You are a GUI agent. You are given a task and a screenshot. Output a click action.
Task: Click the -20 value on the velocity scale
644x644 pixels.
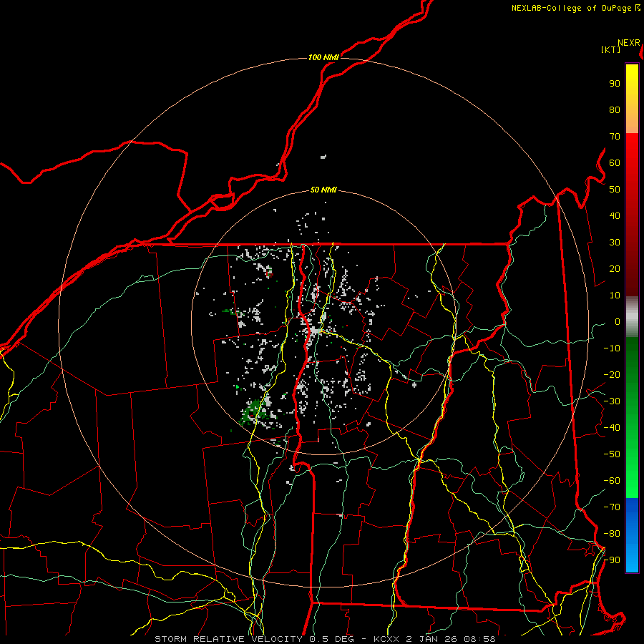pos(612,374)
